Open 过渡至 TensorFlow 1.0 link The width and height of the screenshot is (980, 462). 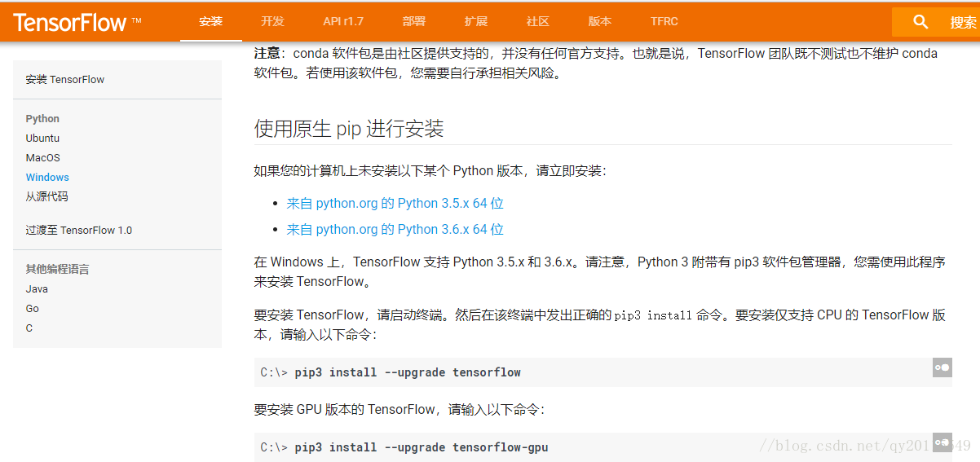coord(78,231)
